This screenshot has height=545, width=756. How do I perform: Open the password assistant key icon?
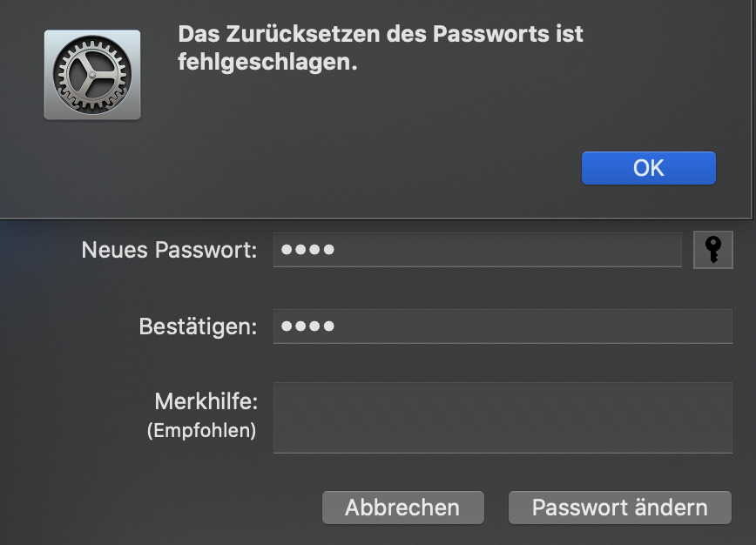712,251
